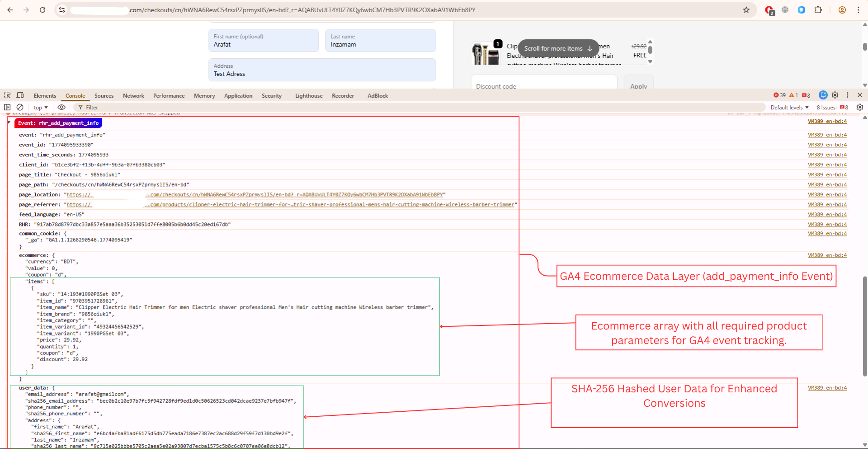Screen dimensions: 868x452
Task: Click the gray globe extension icon
Action: pos(785,10)
